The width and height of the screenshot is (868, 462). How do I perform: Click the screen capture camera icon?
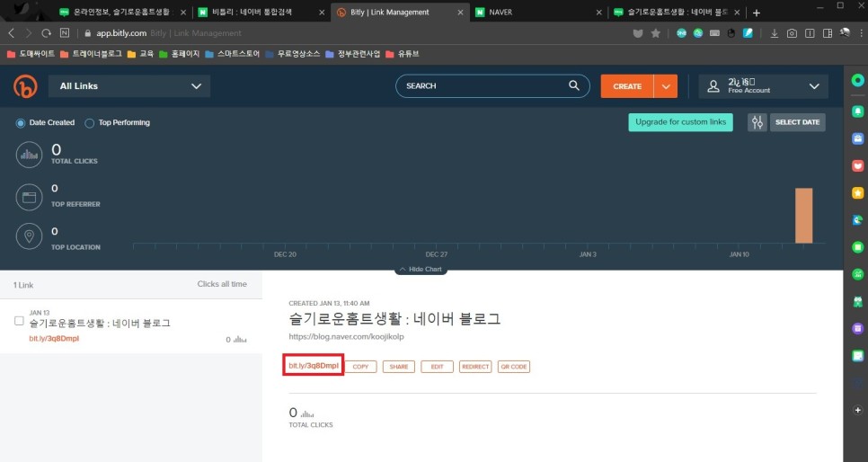(792, 33)
